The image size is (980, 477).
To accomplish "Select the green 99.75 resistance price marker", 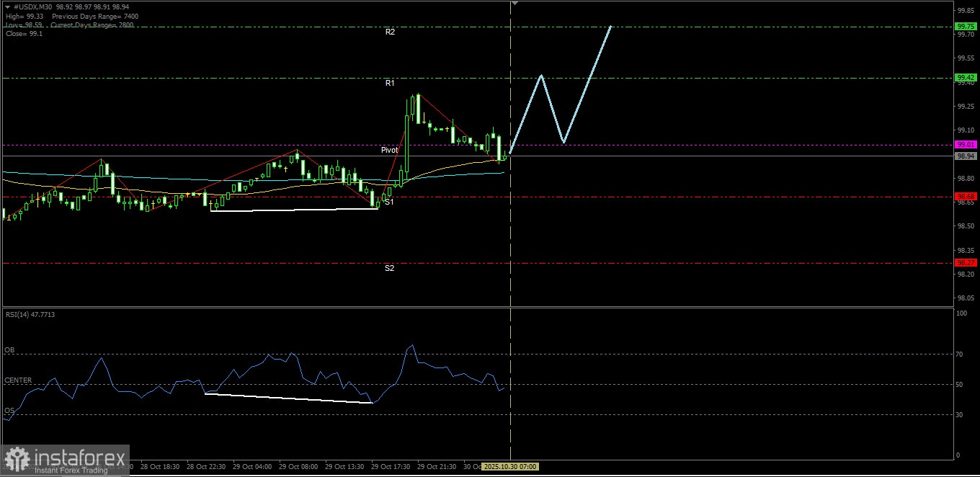I will click(965, 26).
